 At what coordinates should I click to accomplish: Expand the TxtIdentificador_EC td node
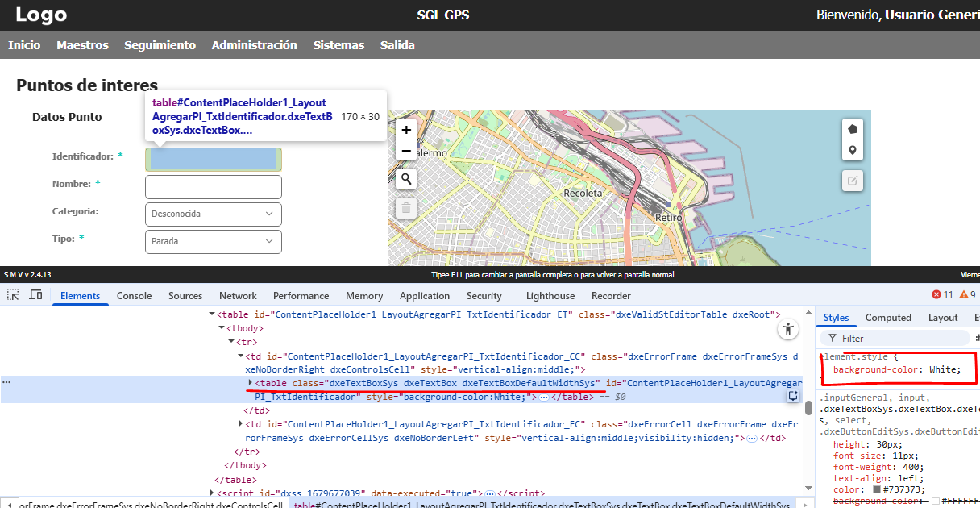[x=240, y=424]
